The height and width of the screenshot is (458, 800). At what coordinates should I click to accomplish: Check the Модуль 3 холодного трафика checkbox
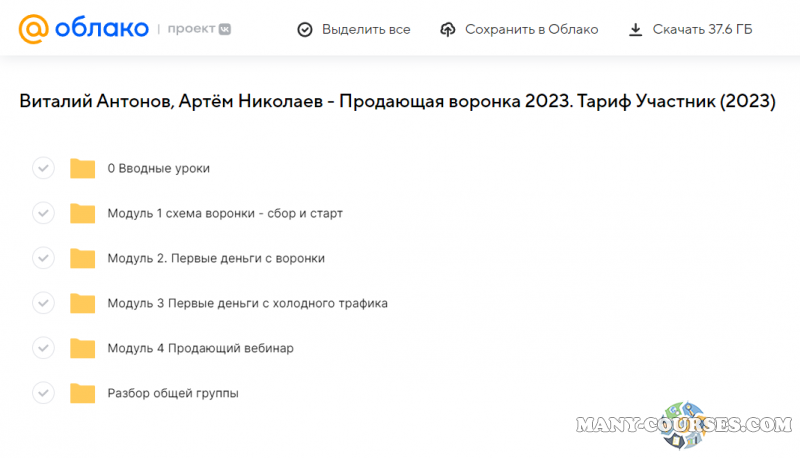tap(43, 303)
